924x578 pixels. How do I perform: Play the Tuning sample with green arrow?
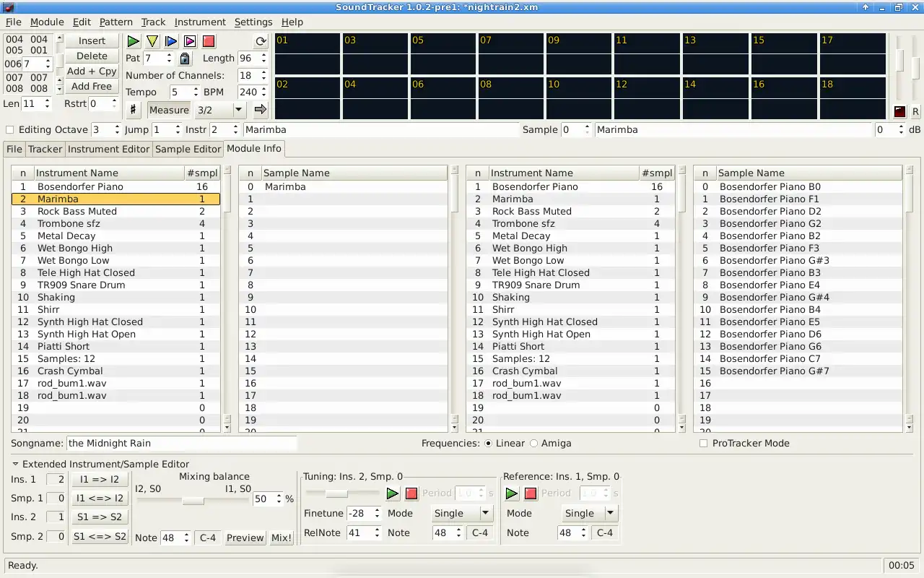point(392,493)
